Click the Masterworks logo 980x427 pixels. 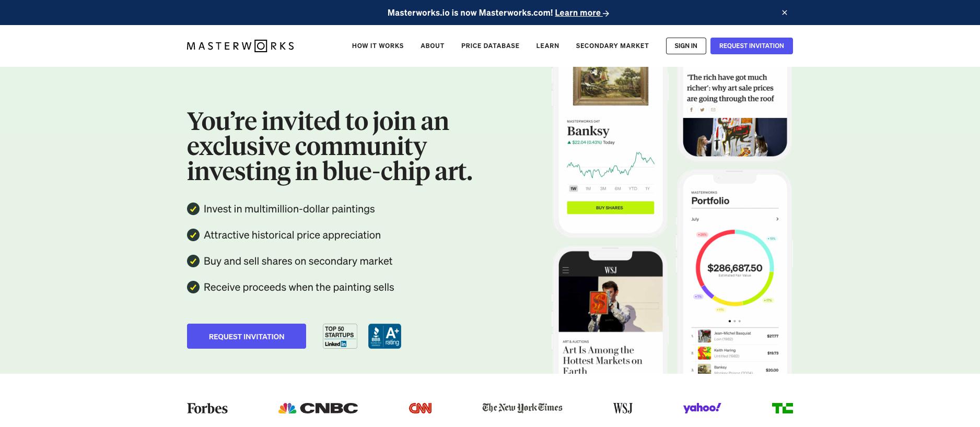240,46
